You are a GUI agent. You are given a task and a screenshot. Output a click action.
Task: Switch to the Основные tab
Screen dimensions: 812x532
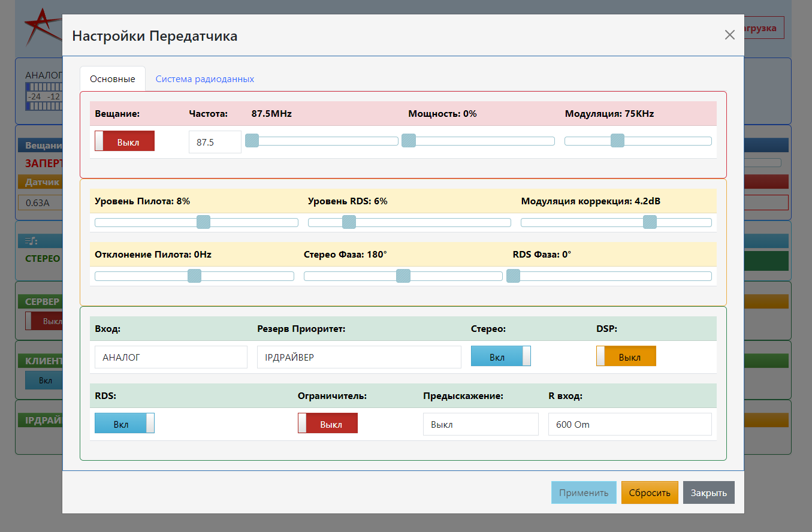[x=113, y=79]
